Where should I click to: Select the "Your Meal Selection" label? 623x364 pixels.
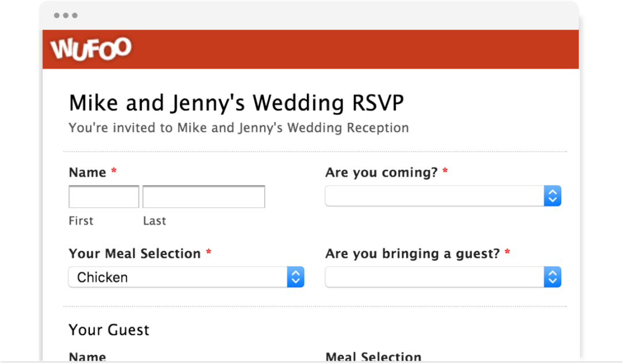tap(134, 254)
